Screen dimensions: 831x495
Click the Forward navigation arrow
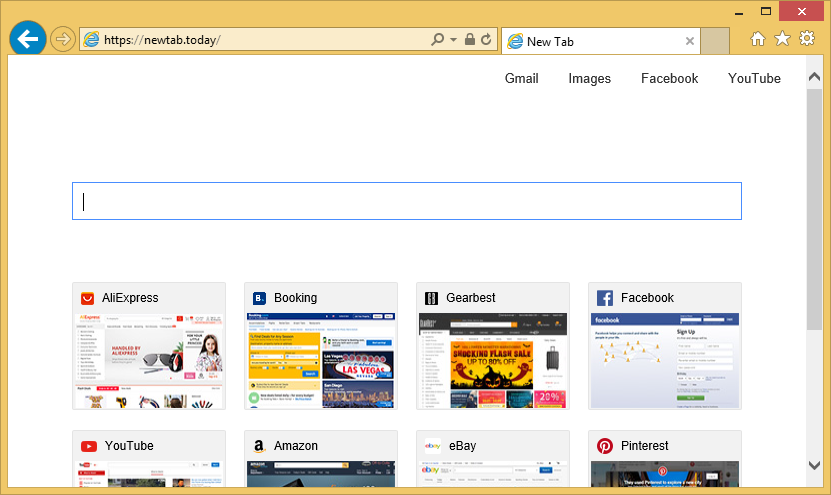[x=62, y=40]
